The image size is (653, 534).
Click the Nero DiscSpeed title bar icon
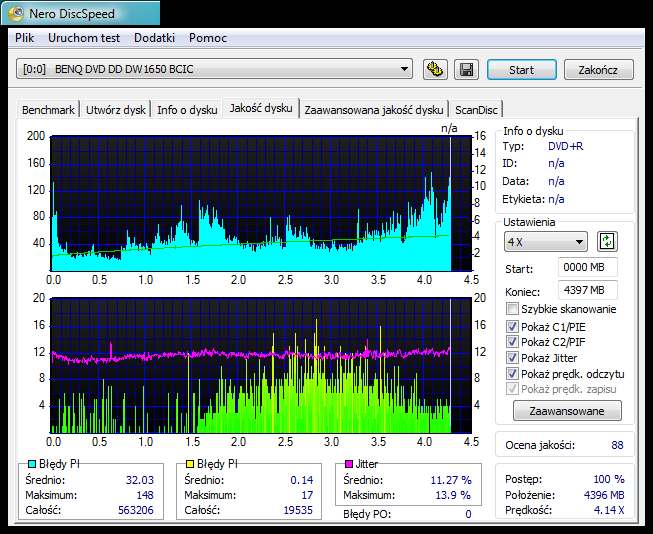[x=16, y=14]
